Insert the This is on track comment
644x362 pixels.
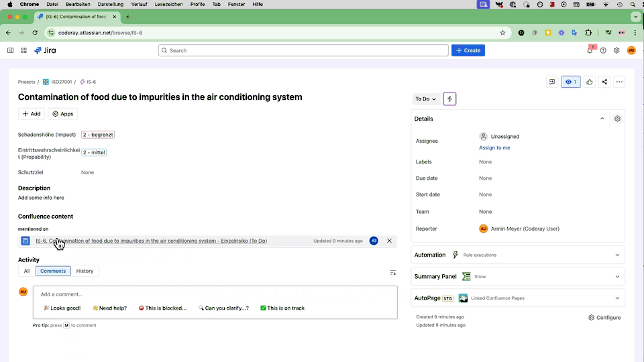(282, 308)
